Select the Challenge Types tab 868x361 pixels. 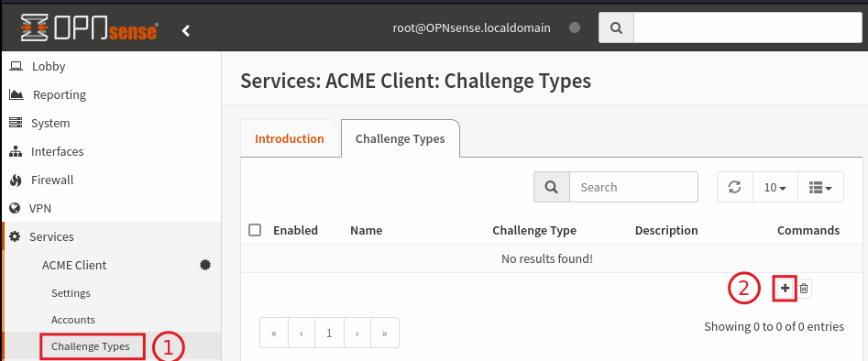click(401, 138)
